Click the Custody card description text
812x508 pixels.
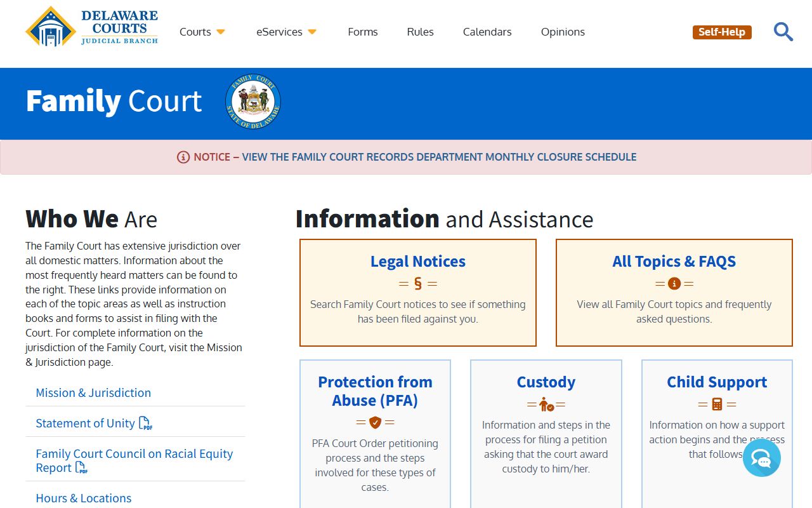tap(546, 447)
